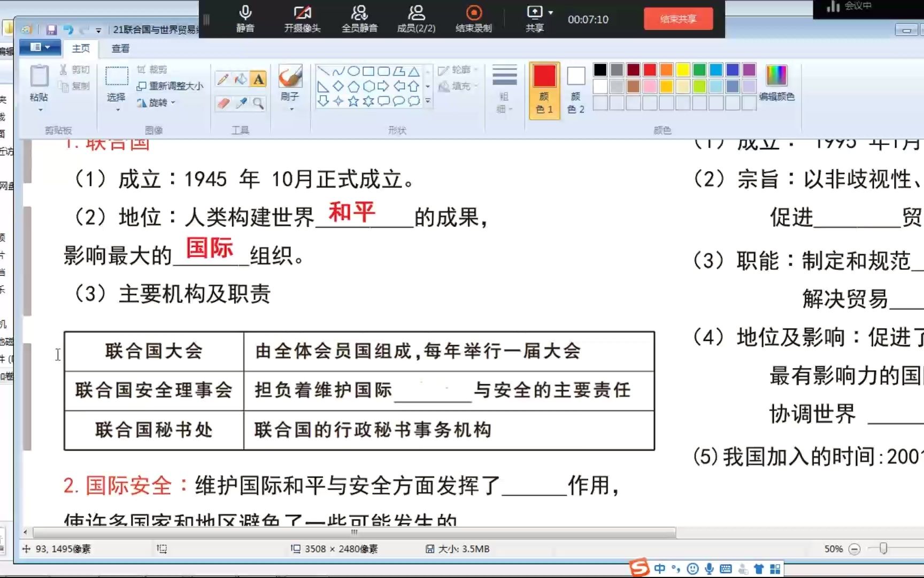Screen dimensions: 924x578
Task: Expand the Paste dropdown arrow
Action: (40, 110)
